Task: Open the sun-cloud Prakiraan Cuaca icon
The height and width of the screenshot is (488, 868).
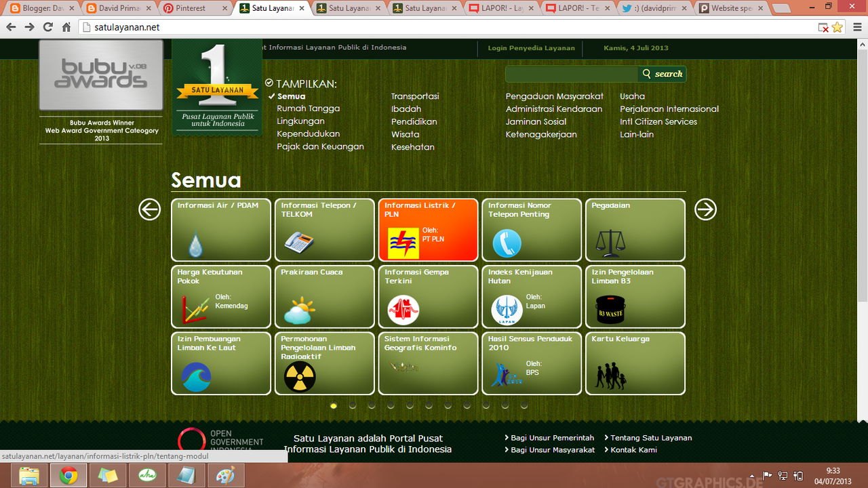Action: (299, 311)
